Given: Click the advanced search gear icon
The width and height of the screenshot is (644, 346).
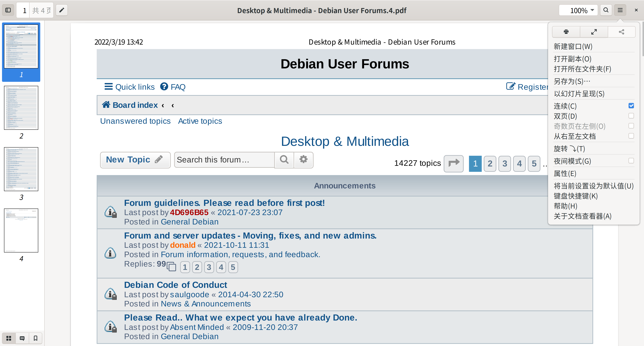Looking at the screenshot, I should click(x=303, y=160).
